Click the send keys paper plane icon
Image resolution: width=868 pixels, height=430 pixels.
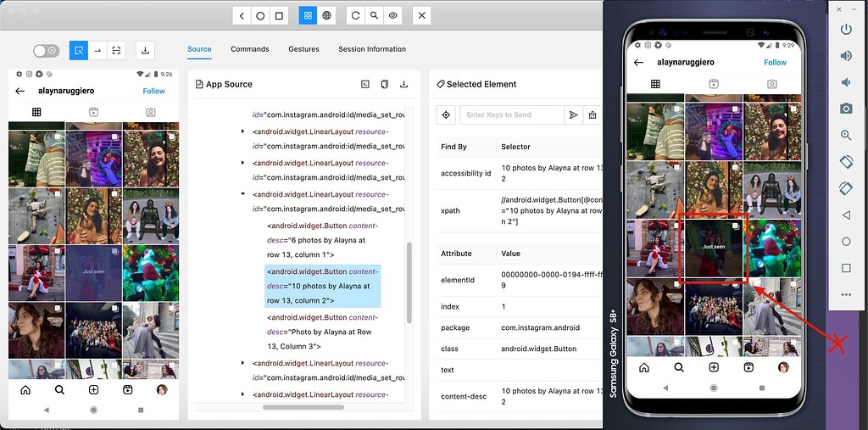(574, 114)
